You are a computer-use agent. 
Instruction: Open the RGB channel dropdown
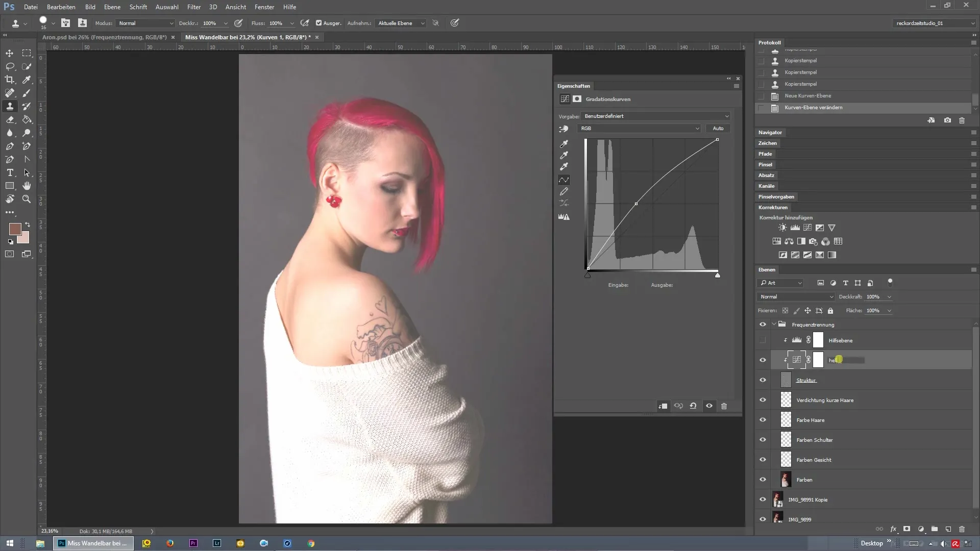pos(639,129)
